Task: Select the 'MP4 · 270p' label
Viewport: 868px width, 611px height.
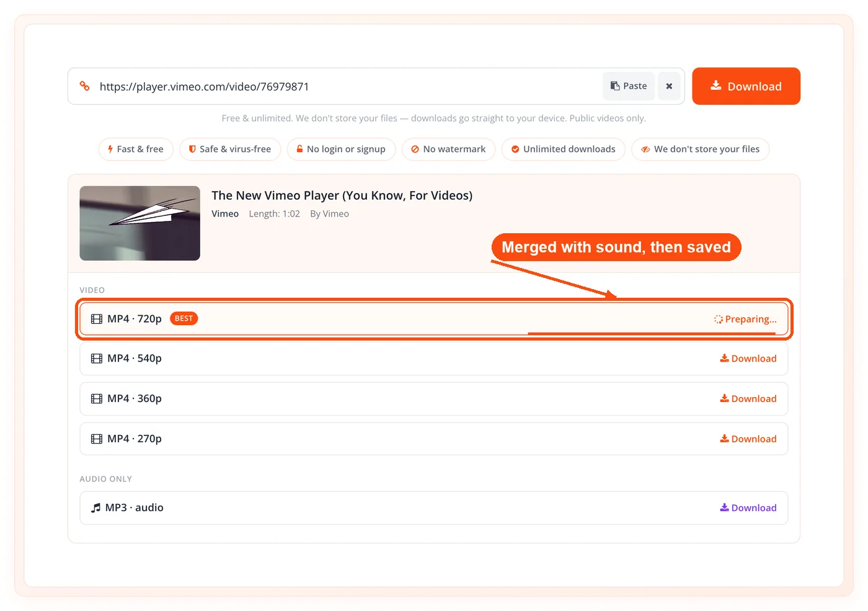Action: click(135, 439)
